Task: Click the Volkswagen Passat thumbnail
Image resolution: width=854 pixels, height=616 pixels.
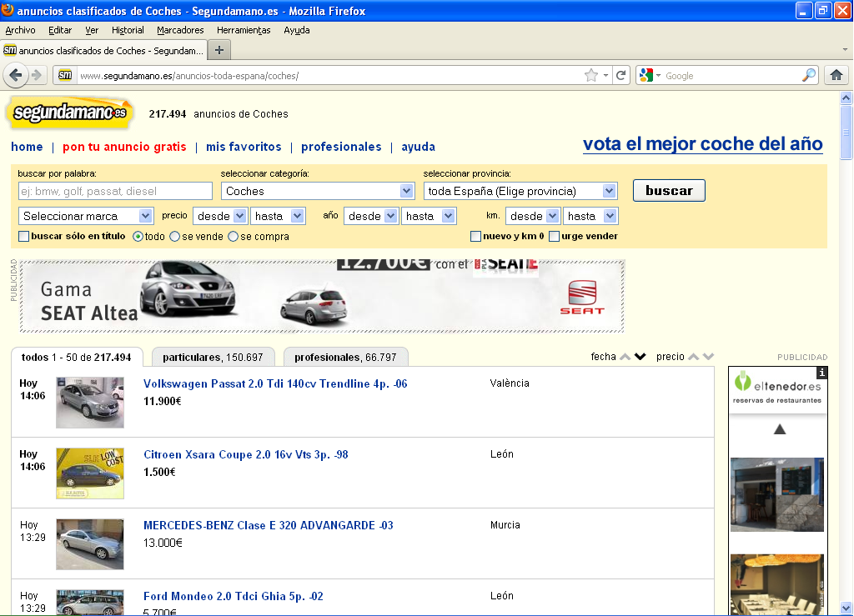Action: [x=90, y=402]
